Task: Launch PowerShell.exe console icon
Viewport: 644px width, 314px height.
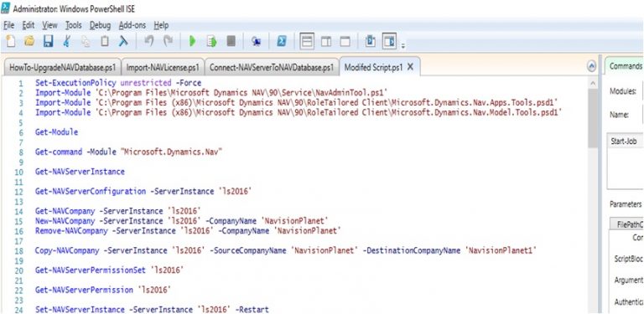Action: click(x=282, y=41)
